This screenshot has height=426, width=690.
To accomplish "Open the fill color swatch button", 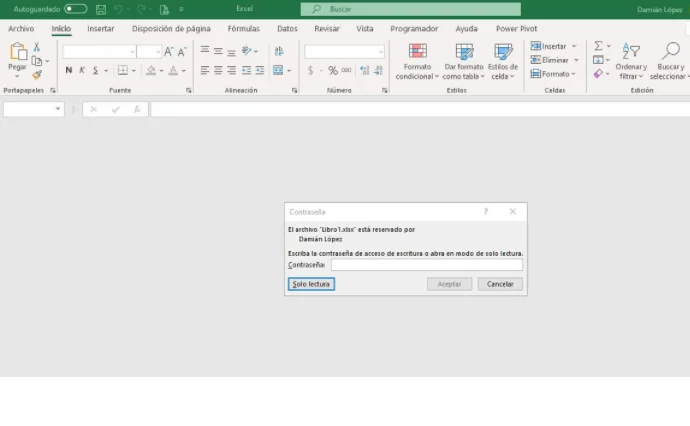I will 151,70.
